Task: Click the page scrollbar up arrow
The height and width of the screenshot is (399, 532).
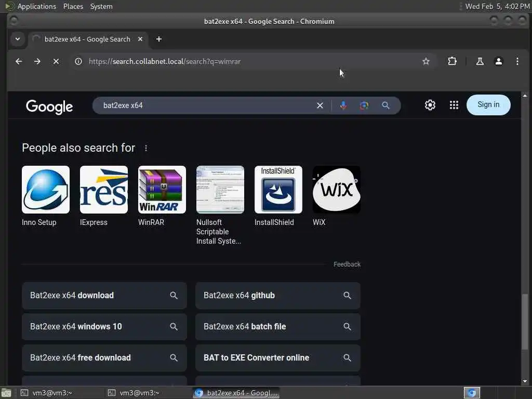Action: click(x=525, y=96)
